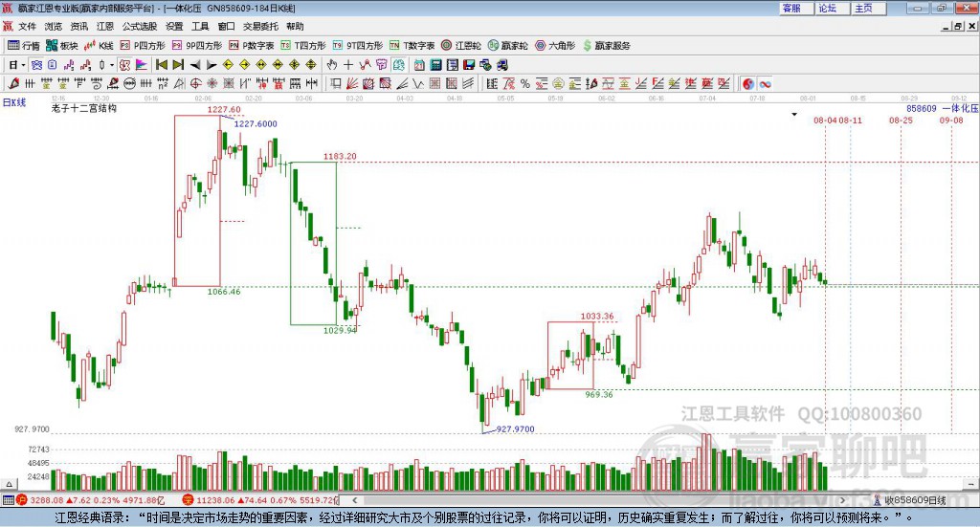Screen dimensions: 980x527
Task: Open the 赢家轮 tool
Action: 507,46
